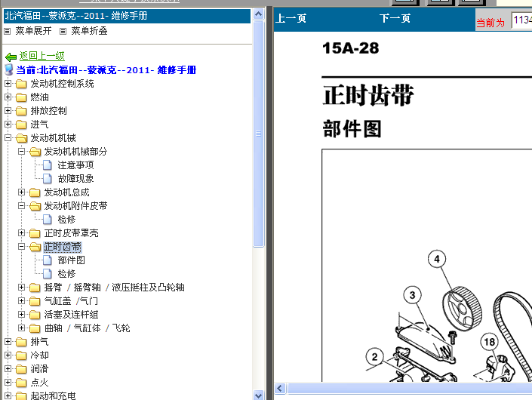
Task: Collapse the 发动机附件皮带 node
Action: pyautogui.click(x=21, y=205)
